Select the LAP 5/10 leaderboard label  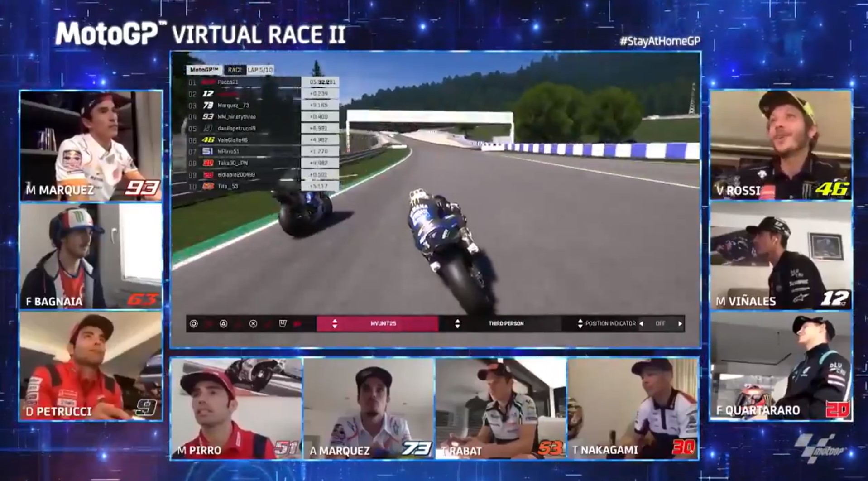[x=260, y=70]
